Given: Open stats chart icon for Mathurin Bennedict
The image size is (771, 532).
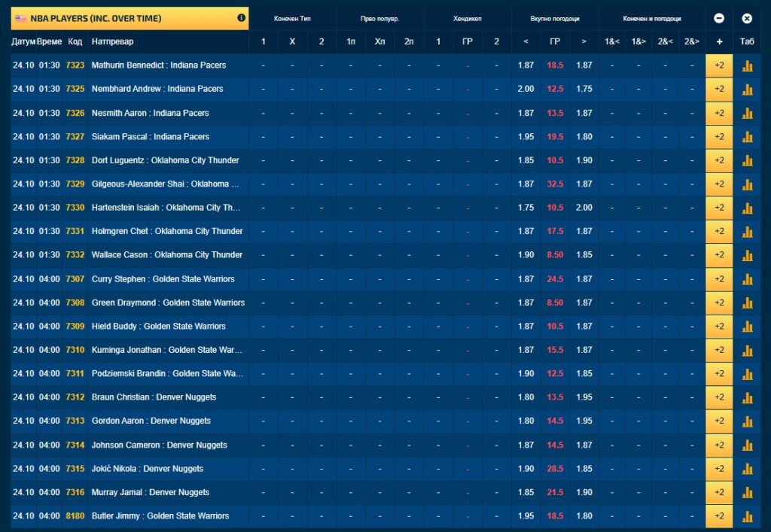Looking at the screenshot, I should [x=747, y=65].
